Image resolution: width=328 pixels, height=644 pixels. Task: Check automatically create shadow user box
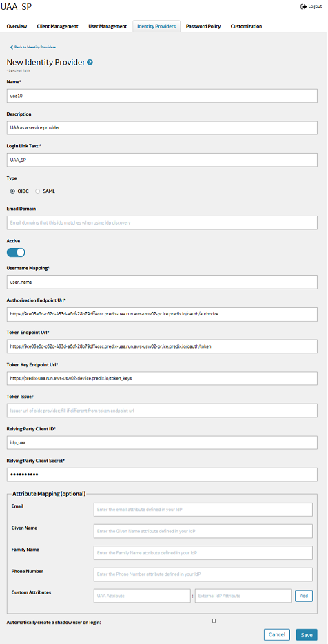pyautogui.click(x=214, y=620)
